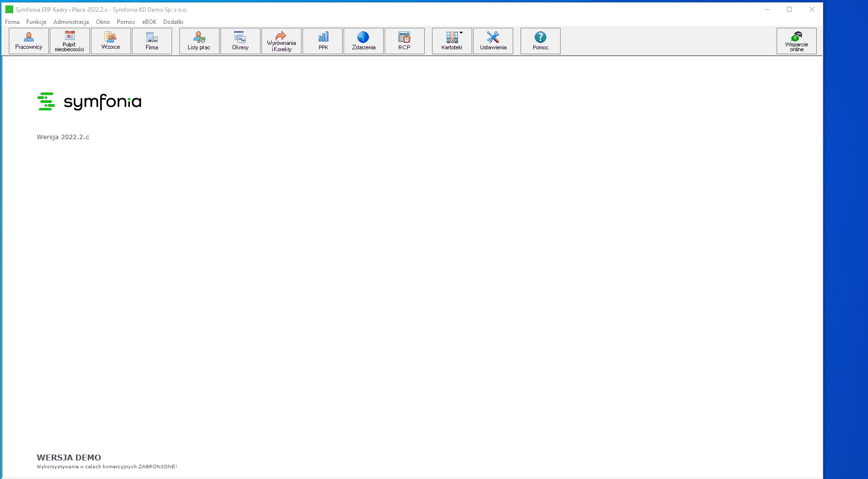Open Listy płac payroll lists
The image size is (868, 479).
(199, 41)
